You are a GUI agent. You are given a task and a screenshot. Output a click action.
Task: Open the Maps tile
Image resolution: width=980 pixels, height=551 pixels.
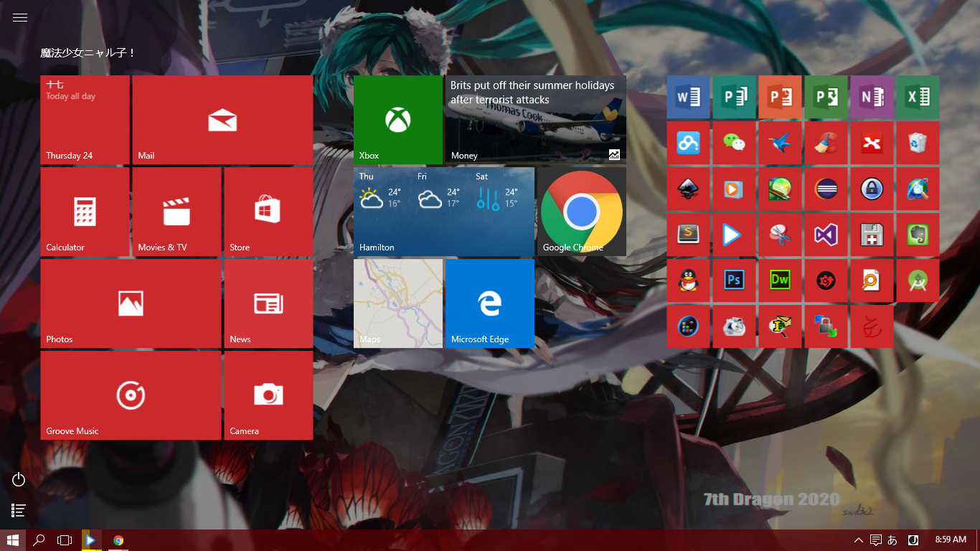click(398, 303)
